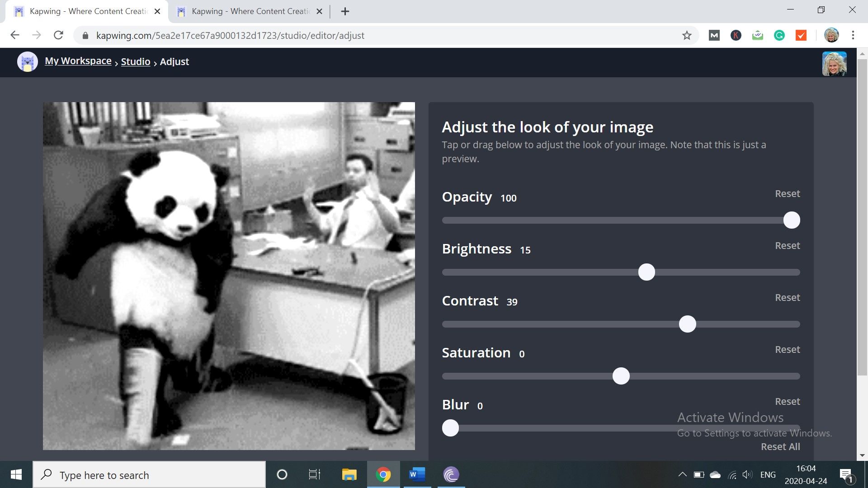Screen dimensions: 868x488
Task: Click the Grammarly extension icon
Action: [779, 35]
